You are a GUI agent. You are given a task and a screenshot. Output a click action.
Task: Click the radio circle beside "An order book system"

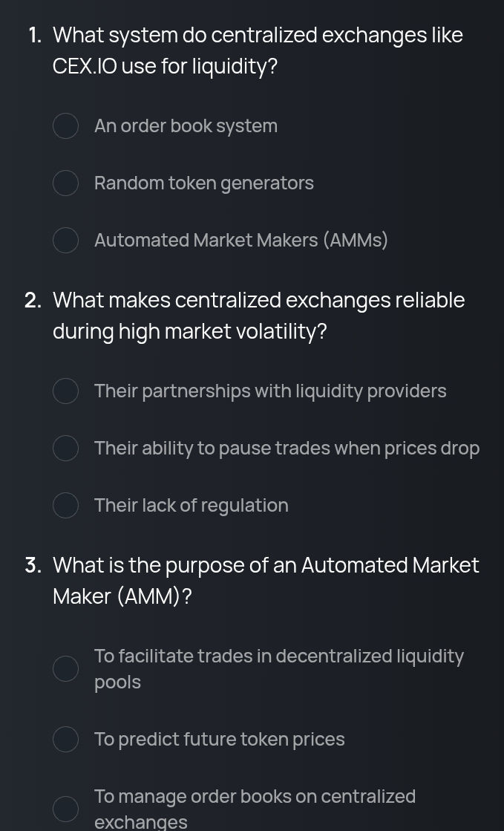coord(65,126)
